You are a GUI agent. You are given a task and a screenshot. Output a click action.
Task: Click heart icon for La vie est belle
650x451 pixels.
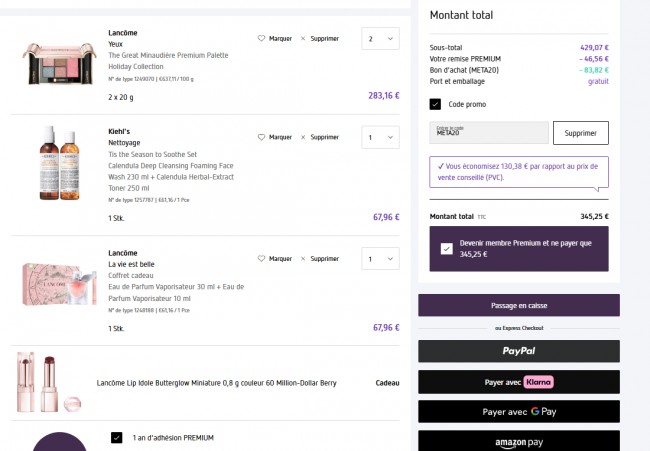pyautogui.click(x=261, y=259)
